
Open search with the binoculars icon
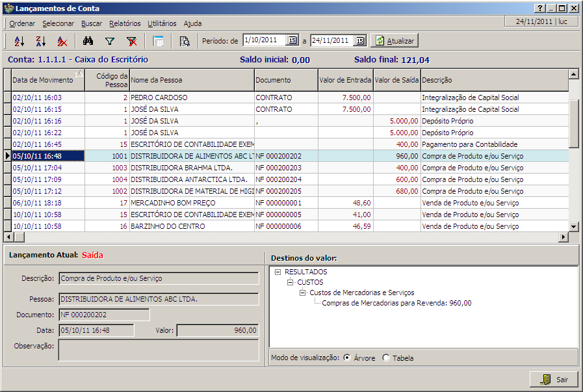point(88,41)
